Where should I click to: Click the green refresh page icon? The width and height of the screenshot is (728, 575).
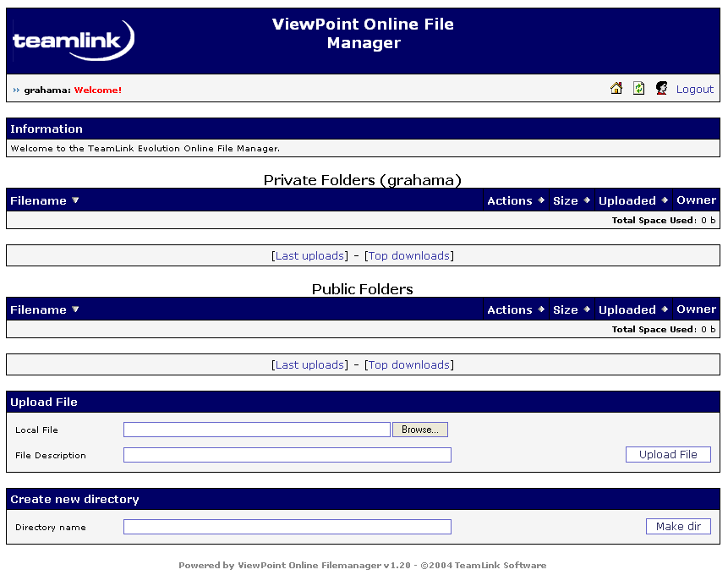(639, 88)
